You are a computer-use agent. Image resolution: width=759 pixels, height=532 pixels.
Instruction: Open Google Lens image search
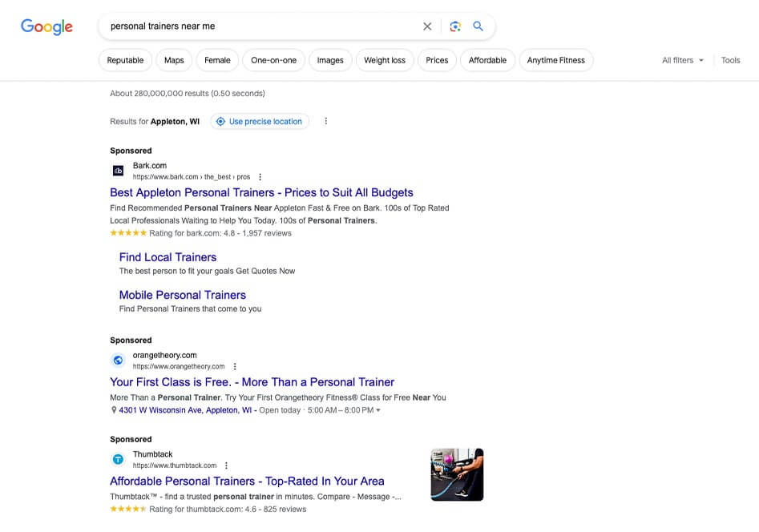(455, 26)
